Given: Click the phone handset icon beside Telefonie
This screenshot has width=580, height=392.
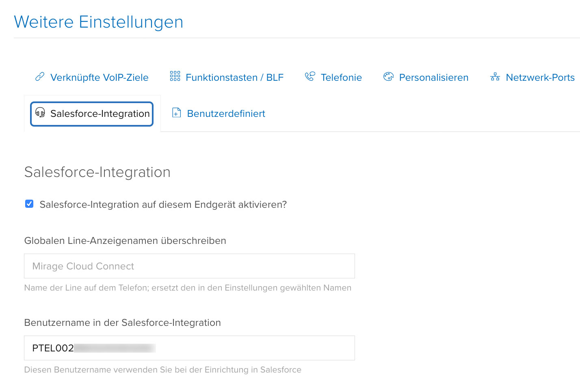Looking at the screenshot, I should pos(310,76).
